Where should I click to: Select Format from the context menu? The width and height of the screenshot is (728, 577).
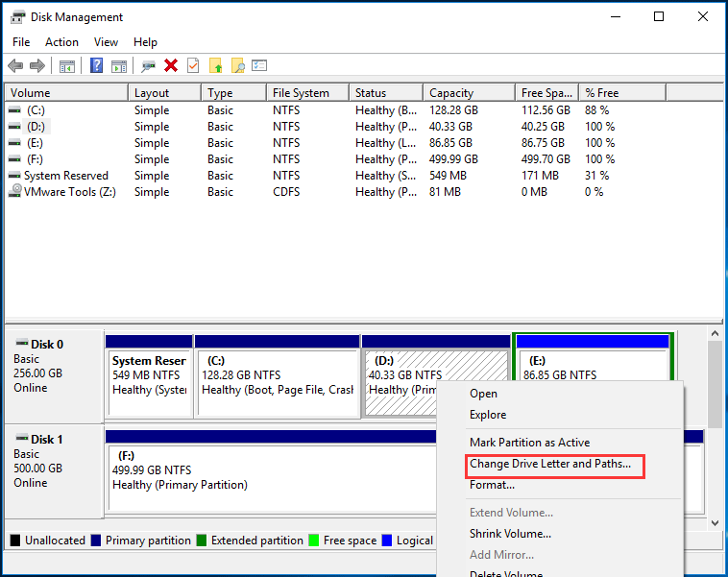(x=492, y=485)
